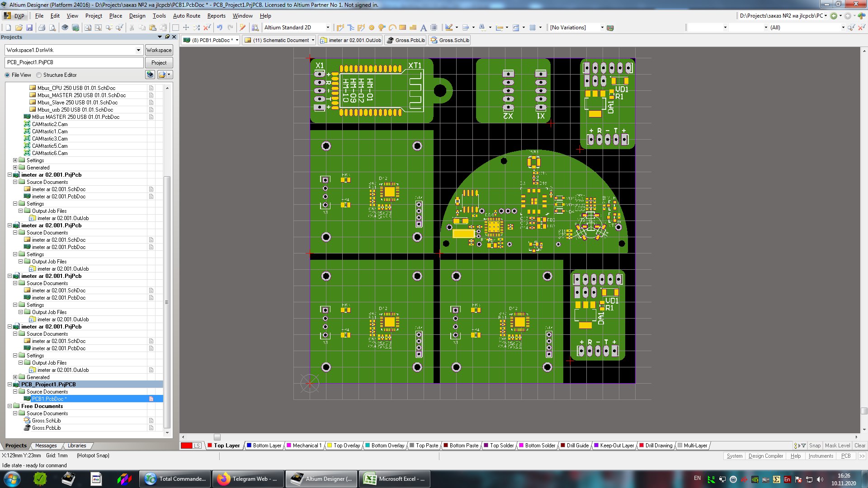Activate the select-inside-area tool
The height and width of the screenshot is (488, 868).
[175, 28]
